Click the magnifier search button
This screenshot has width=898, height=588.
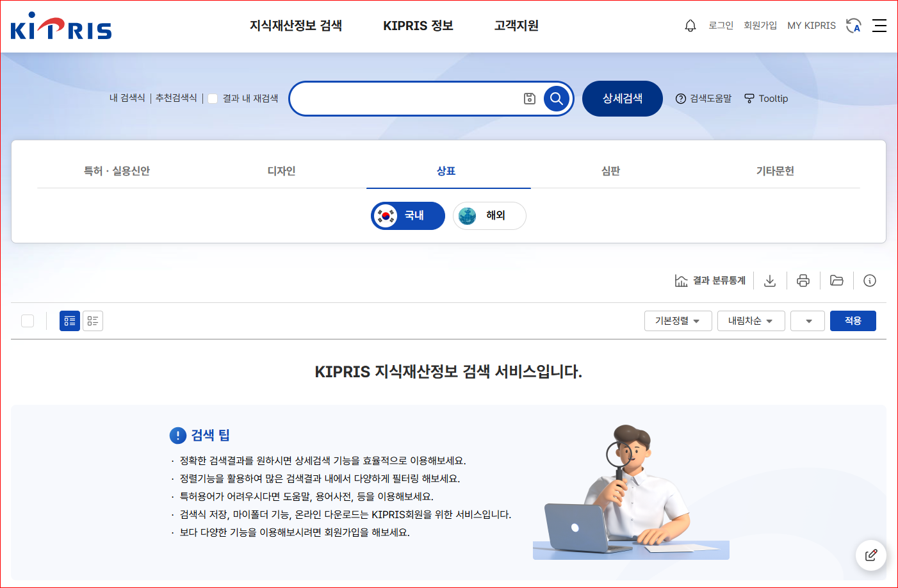[x=557, y=99]
